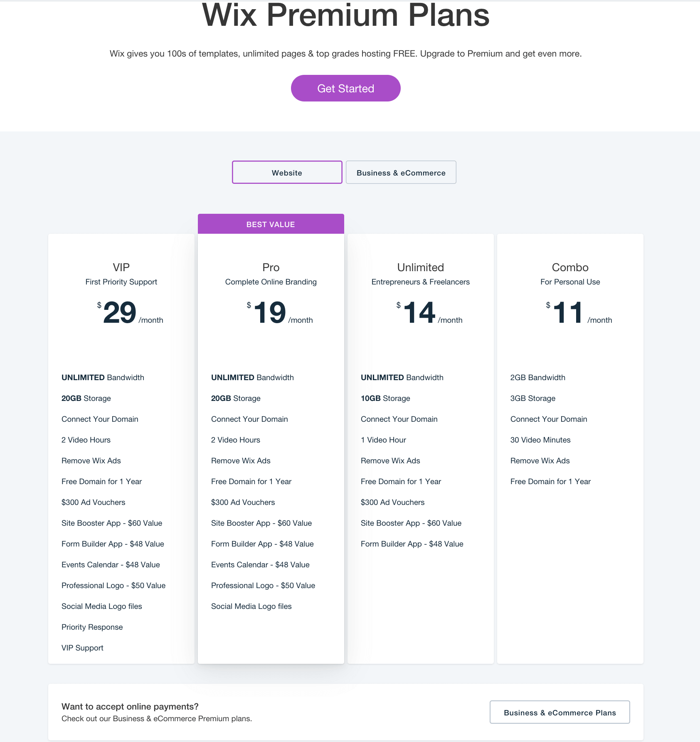Screen dimensions: 700x742
Task: Click '20GB Storage' in VIP plan
Action: (x=86, y=398)
